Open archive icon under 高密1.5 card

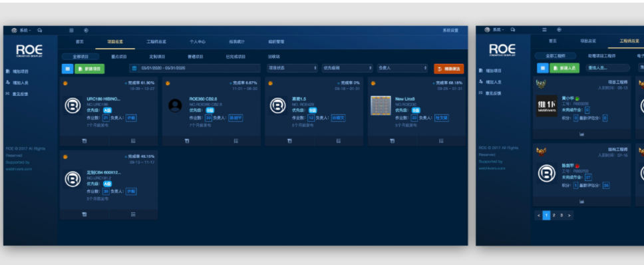[x=289, y=141]
